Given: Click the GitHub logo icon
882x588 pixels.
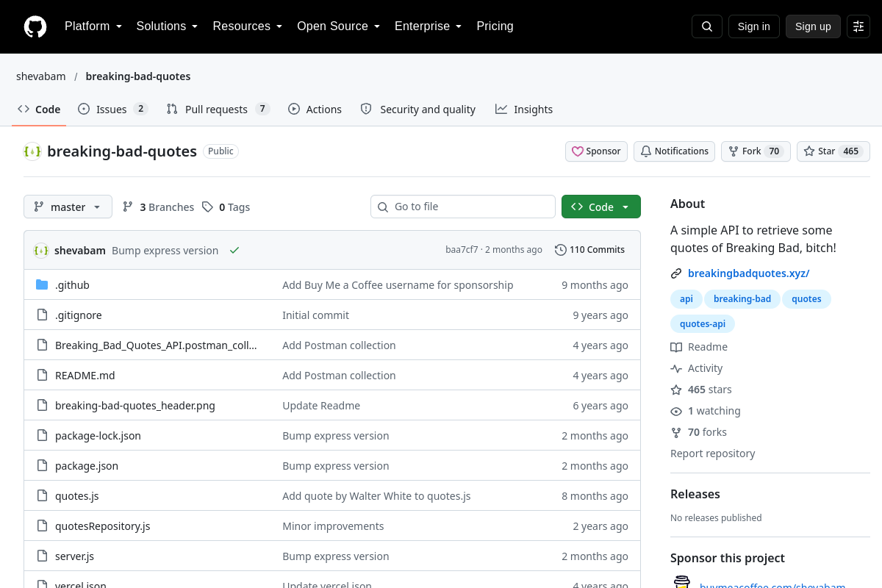Looking at the screenshot, I should (x=35, y=26).
